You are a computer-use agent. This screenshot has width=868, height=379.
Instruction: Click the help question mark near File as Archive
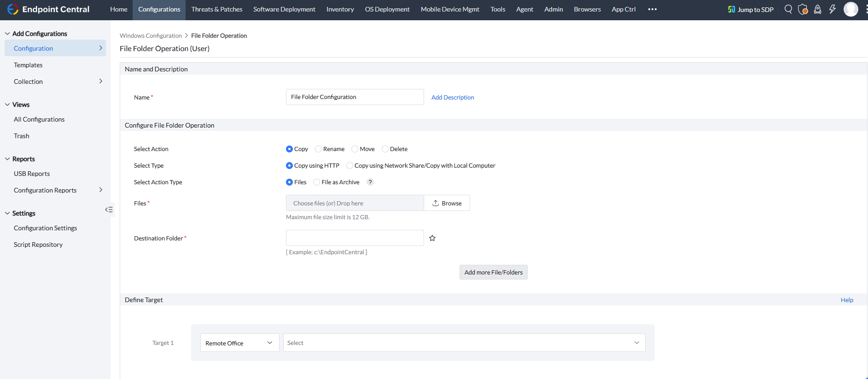pos(370,182)
